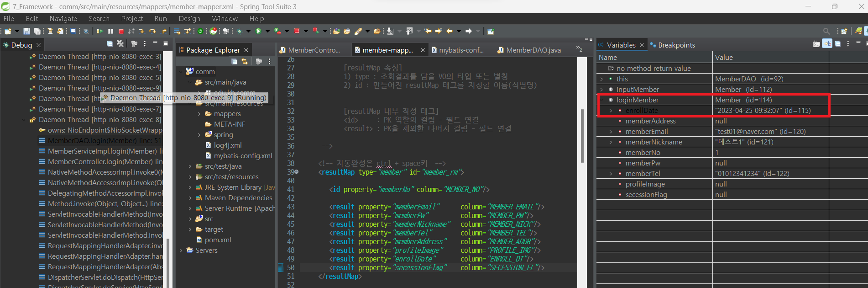Show the hidden editor tabs list
Viewport: 868px width, 288px height.
[x=579, y=49]
